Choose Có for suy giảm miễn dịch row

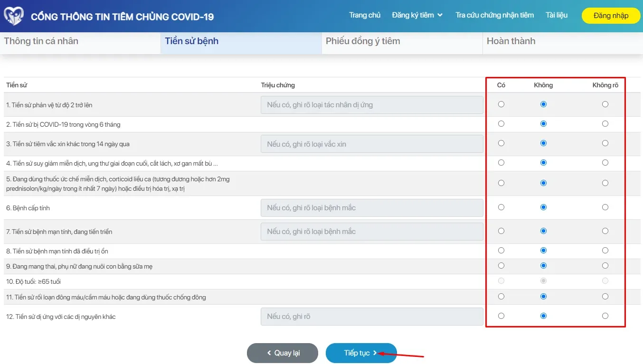pyautogui.click(x=501, y=163)
